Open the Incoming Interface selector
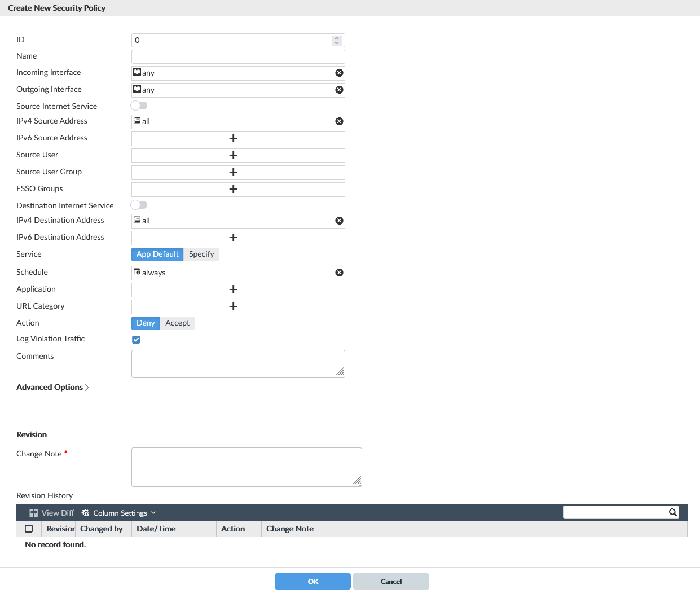The height and width of the screenshot is (593, 700). coord(238,73)
